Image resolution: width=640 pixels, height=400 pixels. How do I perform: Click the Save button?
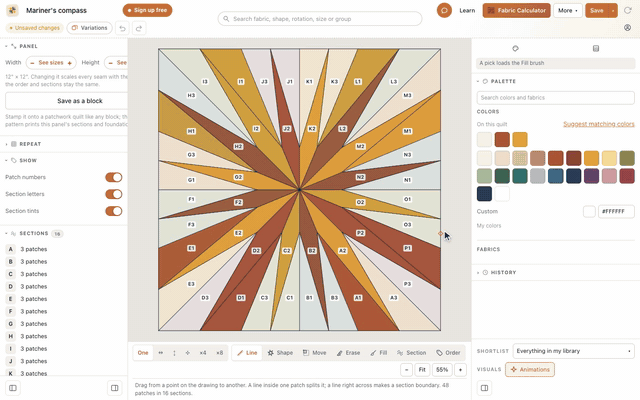(x=596, y=11)
